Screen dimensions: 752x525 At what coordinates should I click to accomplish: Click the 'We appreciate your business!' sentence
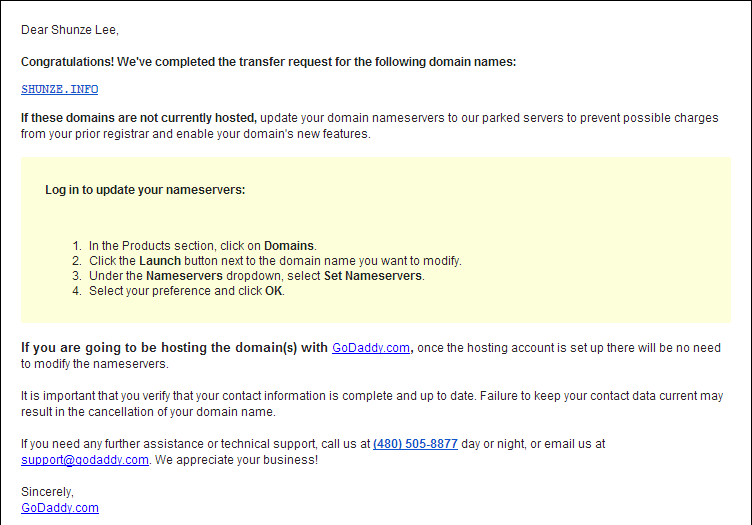pos(236,460)
